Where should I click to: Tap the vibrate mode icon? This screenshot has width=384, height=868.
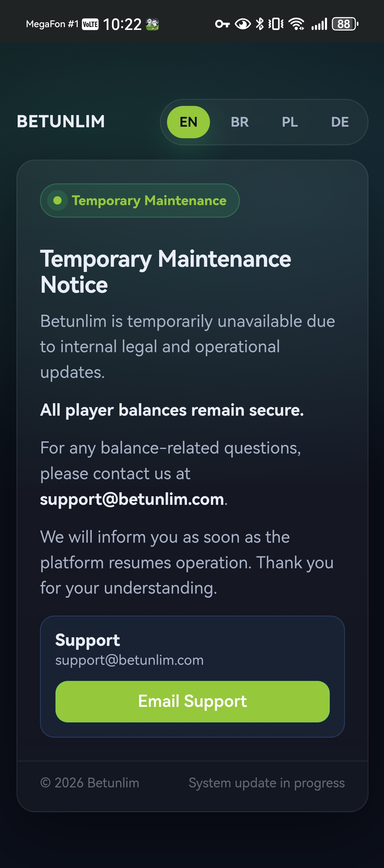[276, 24]
